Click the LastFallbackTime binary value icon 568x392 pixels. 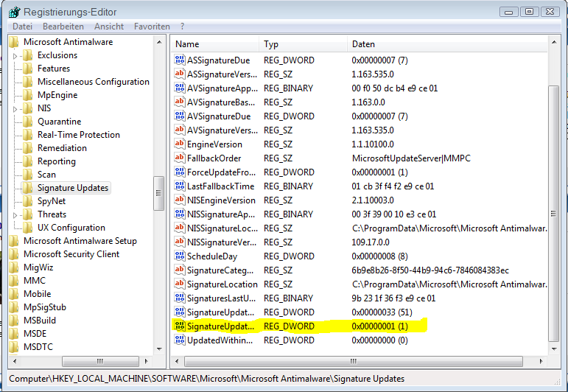[179, 186]
